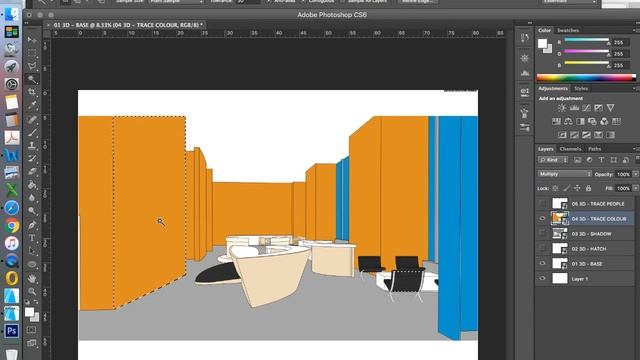Hide Layer 1 visibility eye
Screen dimensions: 640x360
coord(542,279)
